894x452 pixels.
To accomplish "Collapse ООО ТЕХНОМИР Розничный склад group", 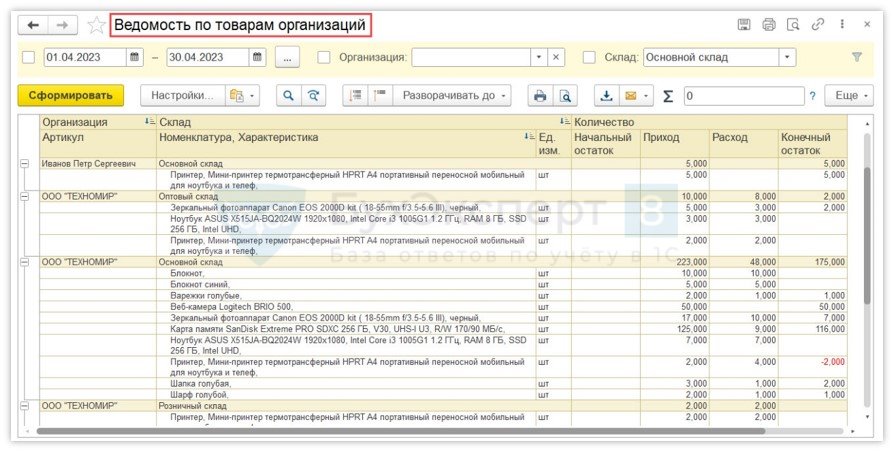I will coord(25,406).
